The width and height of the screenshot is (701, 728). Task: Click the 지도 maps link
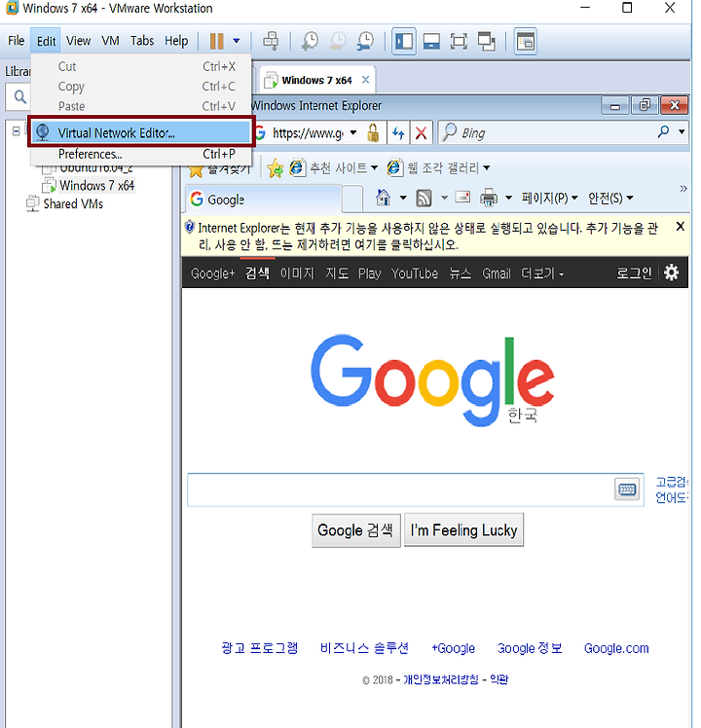tap(337, 273)
